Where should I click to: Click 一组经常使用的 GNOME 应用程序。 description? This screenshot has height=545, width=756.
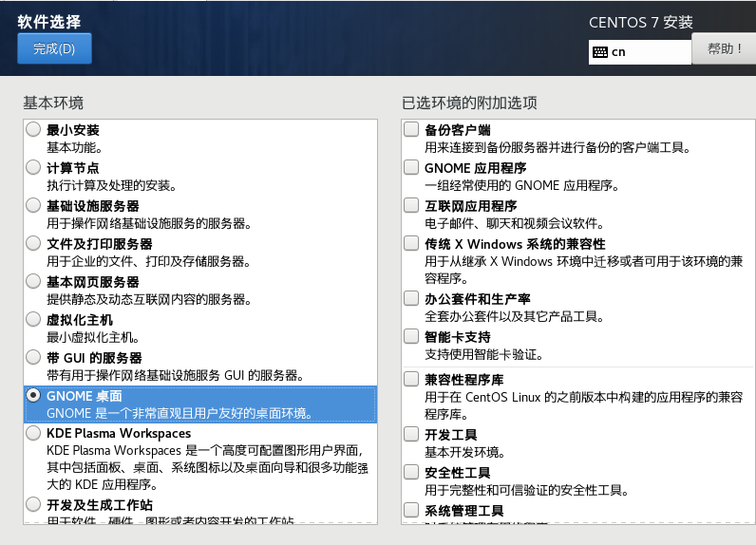522,185
